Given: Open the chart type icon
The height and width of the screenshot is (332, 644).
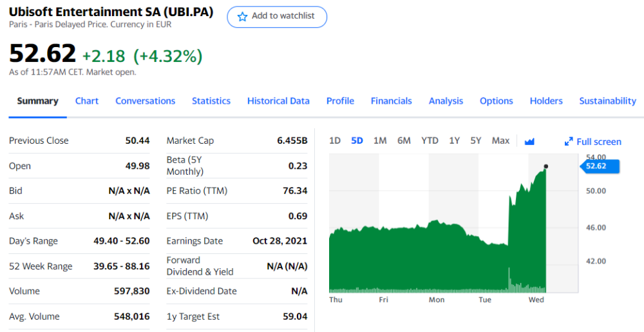Looking at the screenshot, I should click(x=529, y=141).
